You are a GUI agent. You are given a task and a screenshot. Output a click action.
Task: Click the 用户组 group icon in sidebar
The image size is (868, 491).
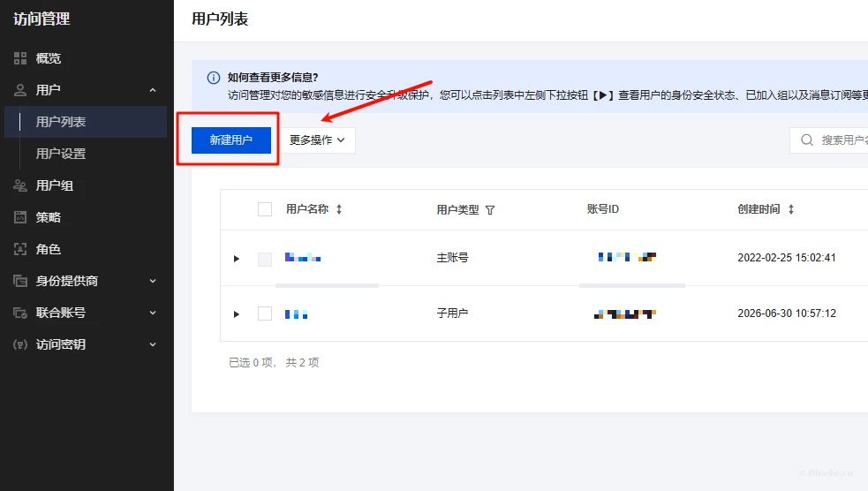coord(20,185)
